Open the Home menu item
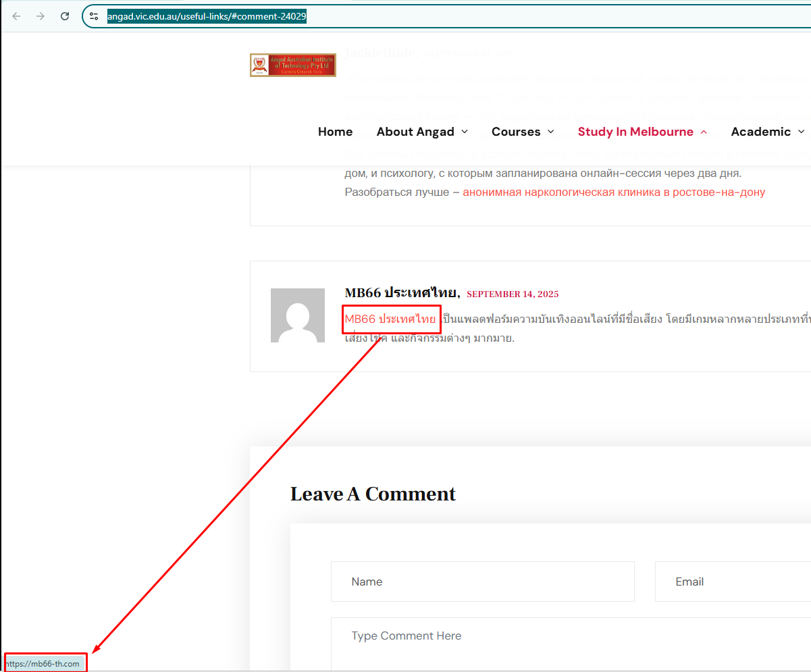The image size is (811, 672). coord(336,132)
